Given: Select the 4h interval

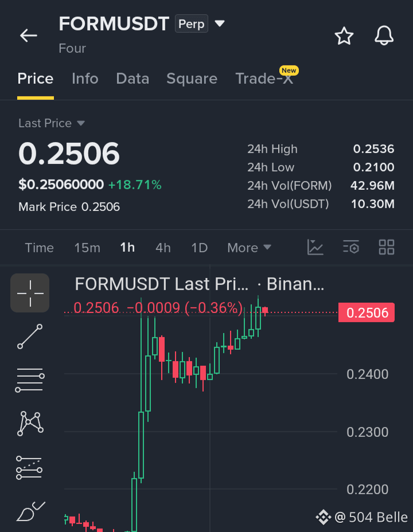Looking at the screenshot, I should click(x=163, y=248).
